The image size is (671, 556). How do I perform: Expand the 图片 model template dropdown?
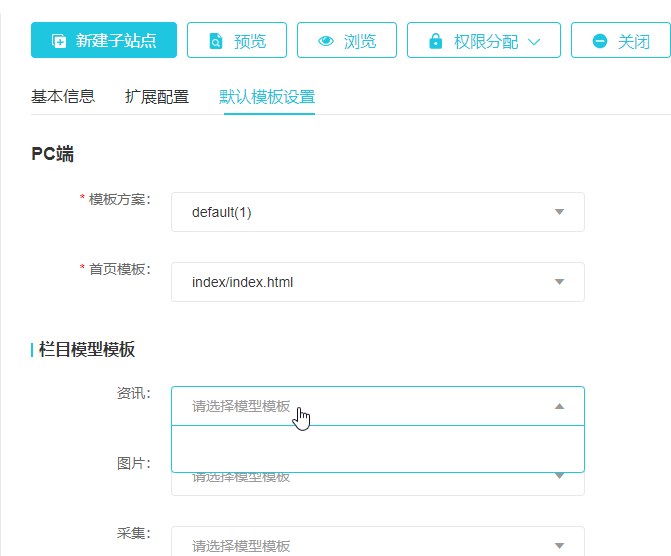pyautogui.click(x=559, y=478)
